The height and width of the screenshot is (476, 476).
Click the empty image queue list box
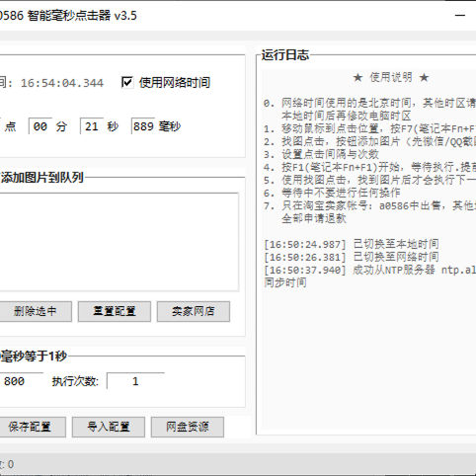pyautogui.click(x=119, y=242)
